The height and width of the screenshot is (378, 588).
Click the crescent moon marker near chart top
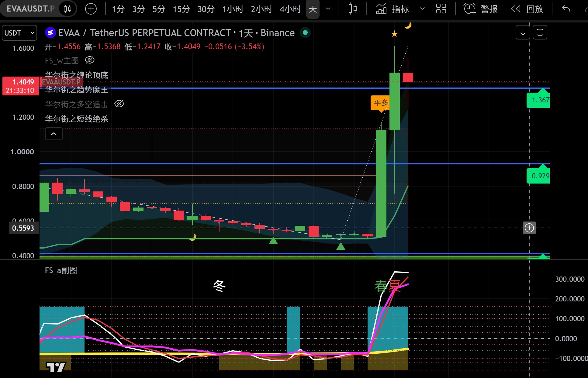[x=408, y=25]
